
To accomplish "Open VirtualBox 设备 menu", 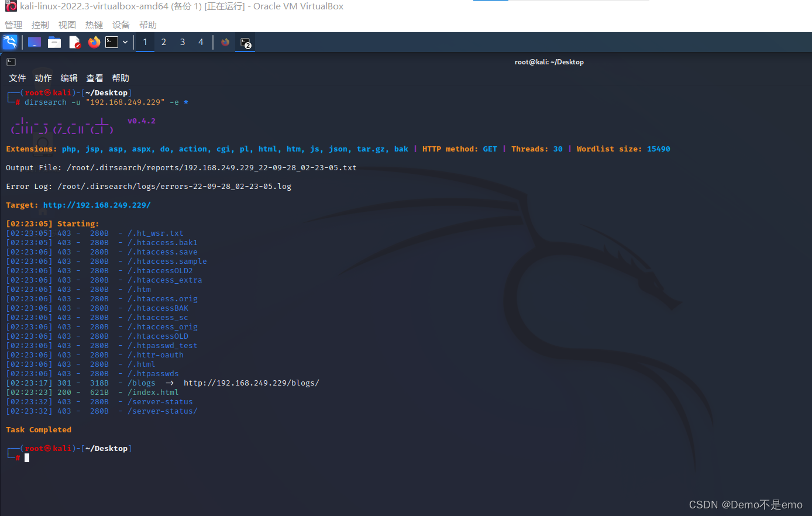I will pos(121,25).
